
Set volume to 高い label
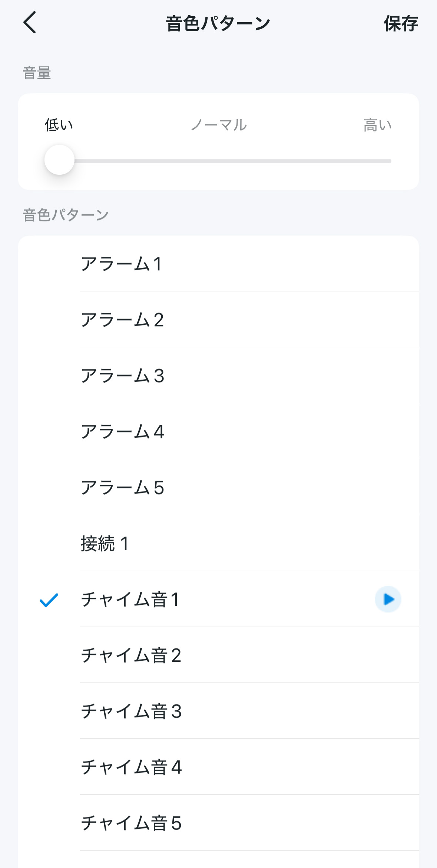[x=377, y=125]
